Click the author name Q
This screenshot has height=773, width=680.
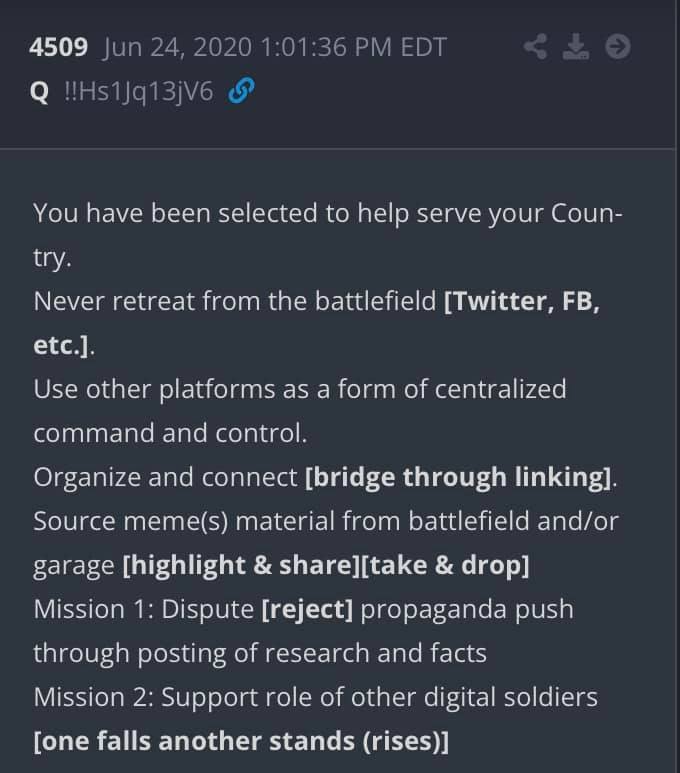[40, 93]
